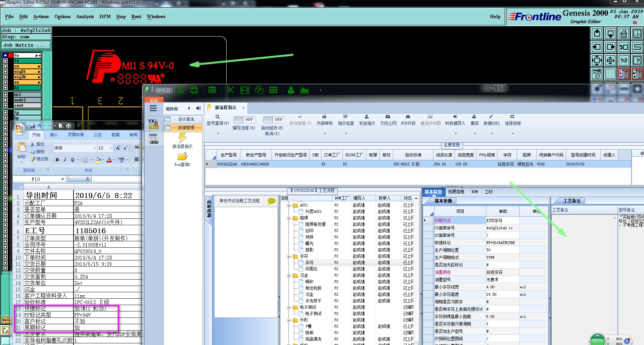Toggle the 启动修改(E) OFF switch

click(x=274, y=119)
